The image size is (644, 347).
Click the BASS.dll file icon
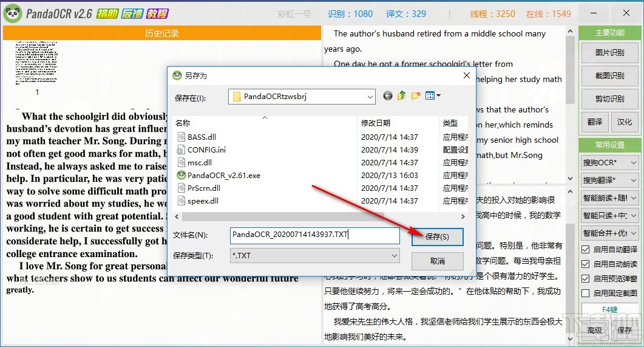click(181, 137)
